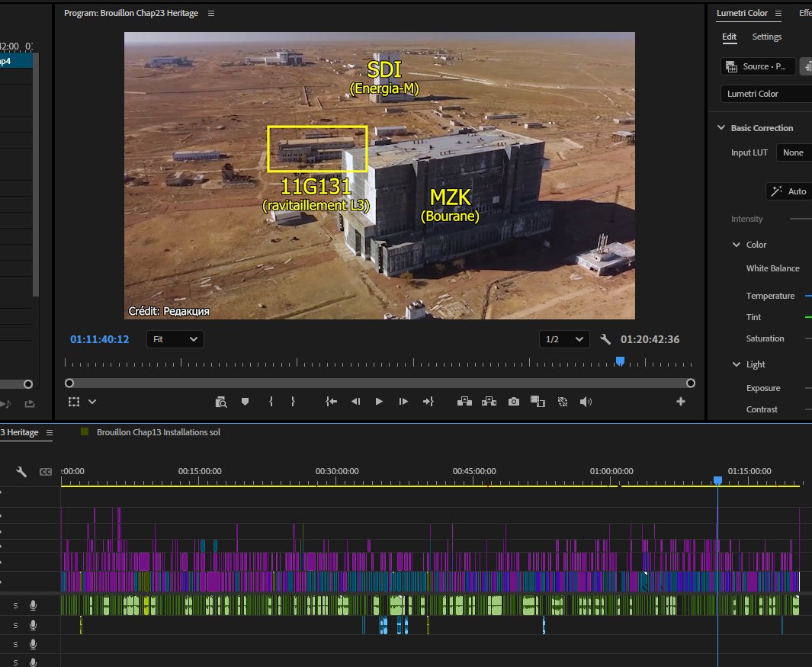
Task: Open the Input LUT None dropdown
Action: [x=794, y=152]
